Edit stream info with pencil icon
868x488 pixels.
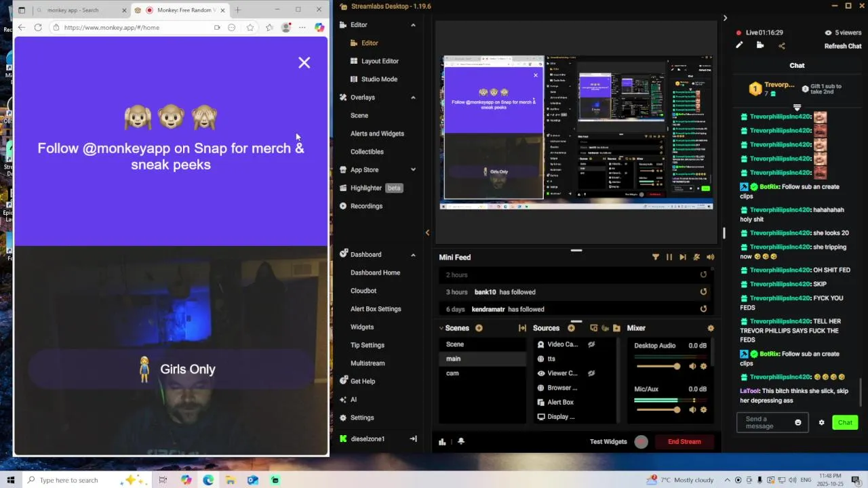[x=739, y=45]
